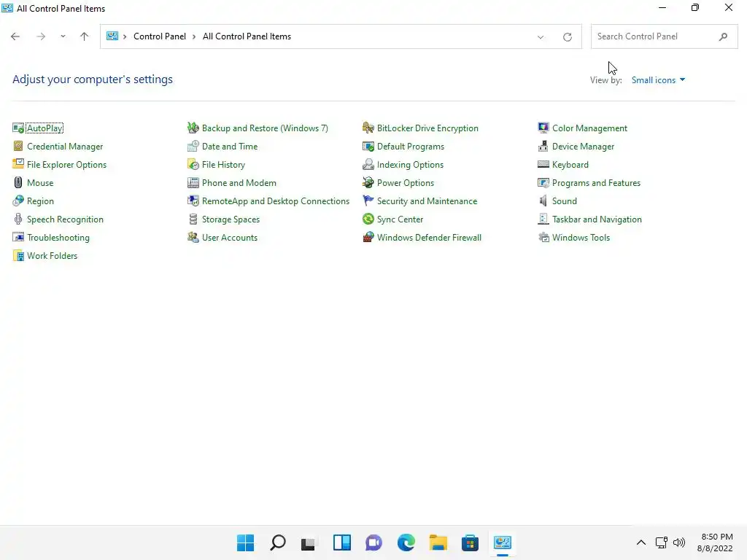This screenshot has width=747, height=560.
Task: Open the User Accounts link
Action: [x=230, y=238]
